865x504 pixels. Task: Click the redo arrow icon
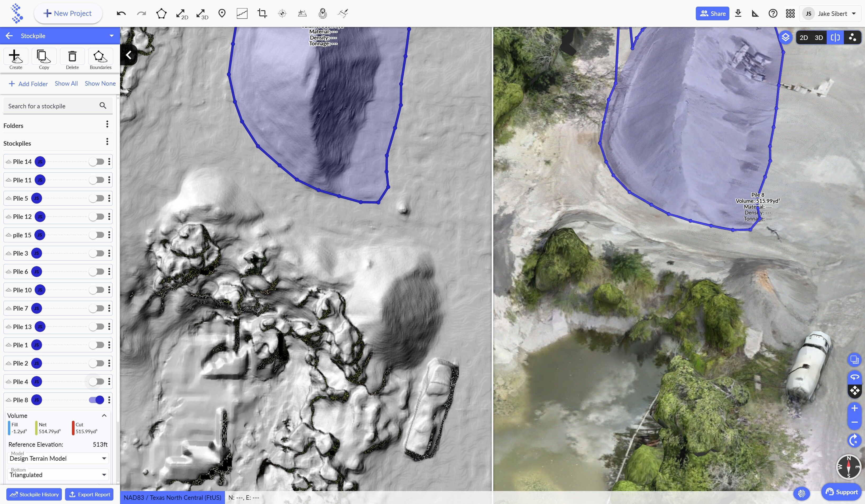[141, 13]
